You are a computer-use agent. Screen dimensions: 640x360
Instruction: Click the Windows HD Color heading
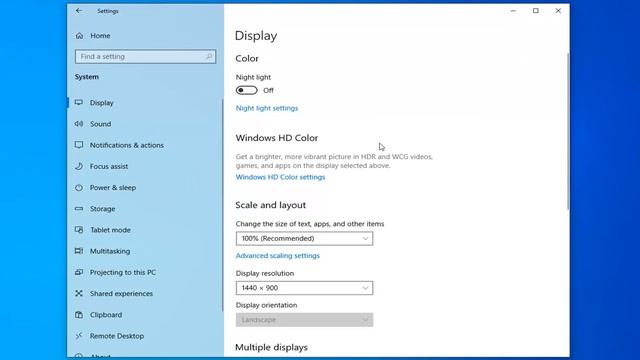pos(277,138)
